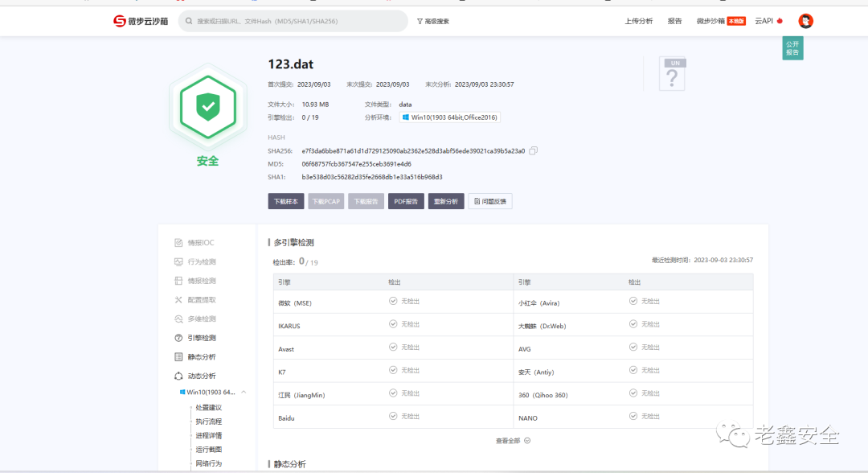Collapse the Win10(1903 64... tree node
The width and height of the screenshot is (868, 473).
244,392
